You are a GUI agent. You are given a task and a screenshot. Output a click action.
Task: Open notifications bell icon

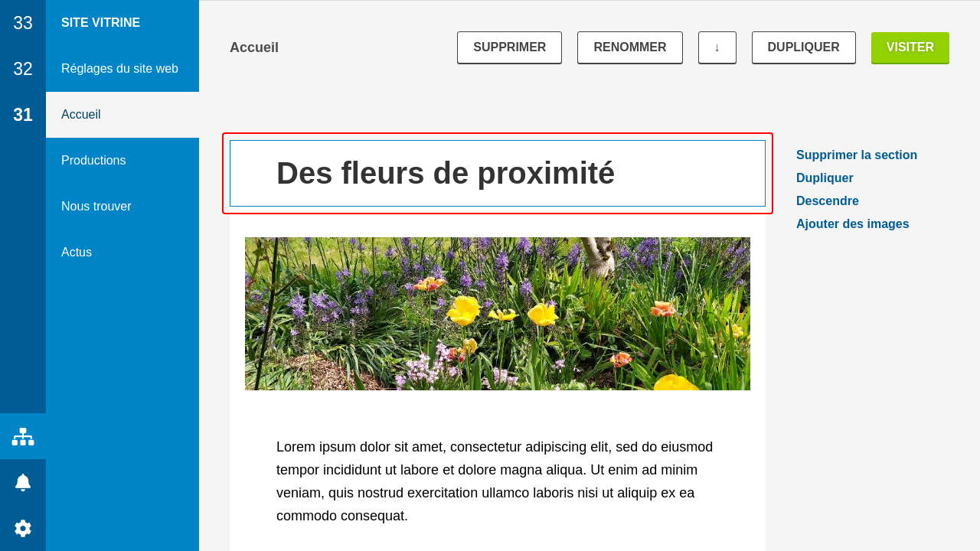pos(23,482)
